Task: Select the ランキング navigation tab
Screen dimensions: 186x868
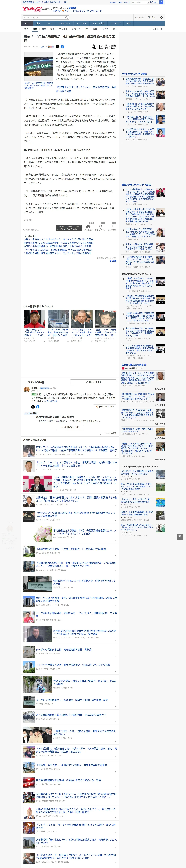Action: pos(115,24)
